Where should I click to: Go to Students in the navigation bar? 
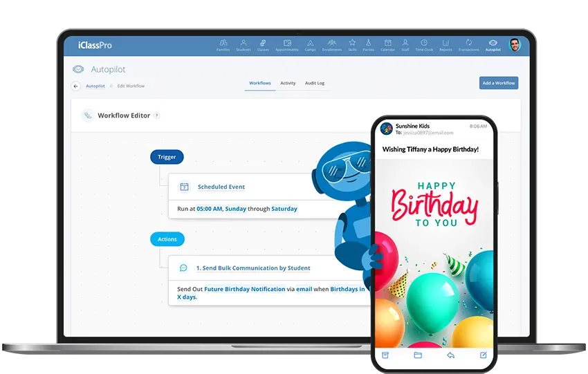[244, 45]
